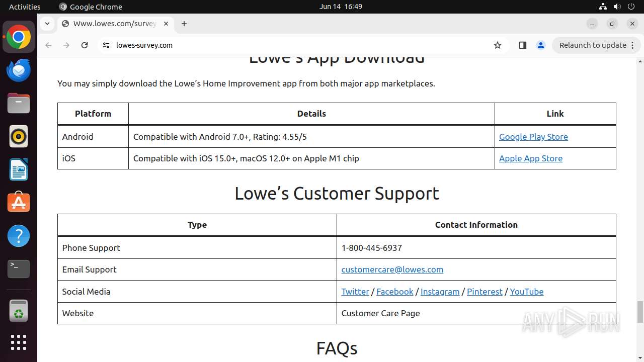Bookmark this page with the star
This screenshot has width=644, height=362.
point(498,45)
